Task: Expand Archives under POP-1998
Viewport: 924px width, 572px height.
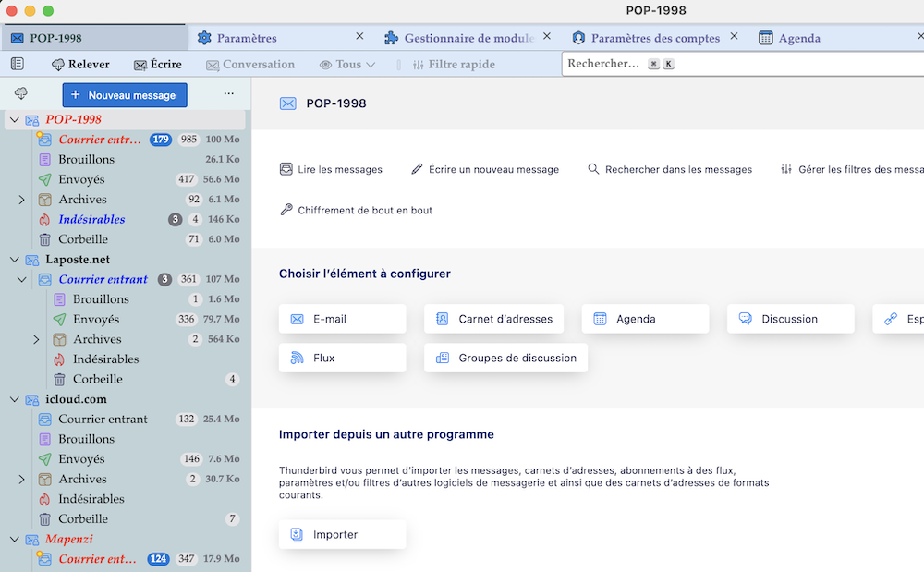Action: [22, 200]
